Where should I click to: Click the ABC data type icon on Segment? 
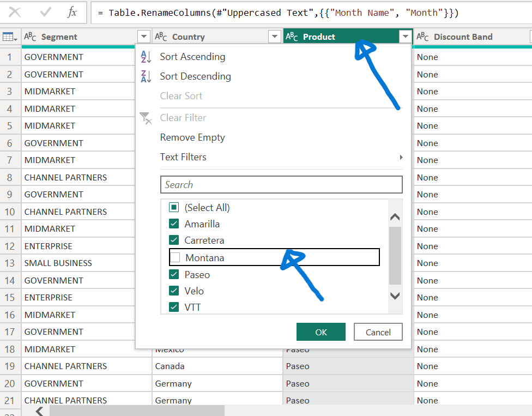pyautogui.click(x=30, y=37)
